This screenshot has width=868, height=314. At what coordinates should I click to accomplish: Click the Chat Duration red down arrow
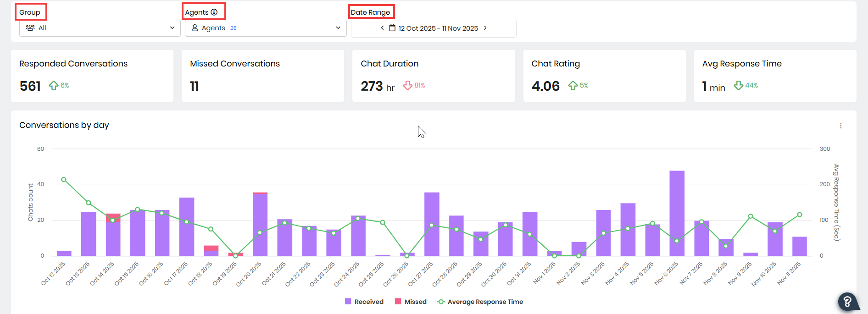[x=407, y=86]
